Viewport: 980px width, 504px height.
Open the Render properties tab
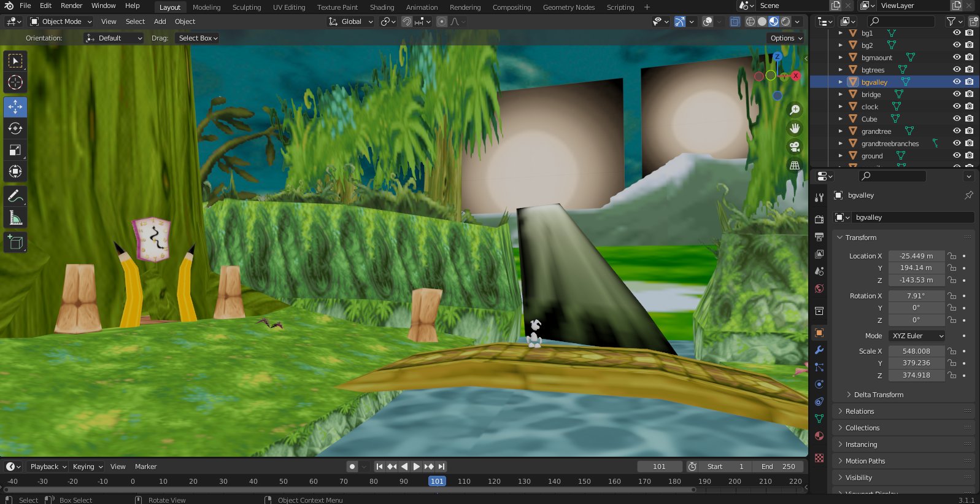pyautogui.click(x=819, y=219)
